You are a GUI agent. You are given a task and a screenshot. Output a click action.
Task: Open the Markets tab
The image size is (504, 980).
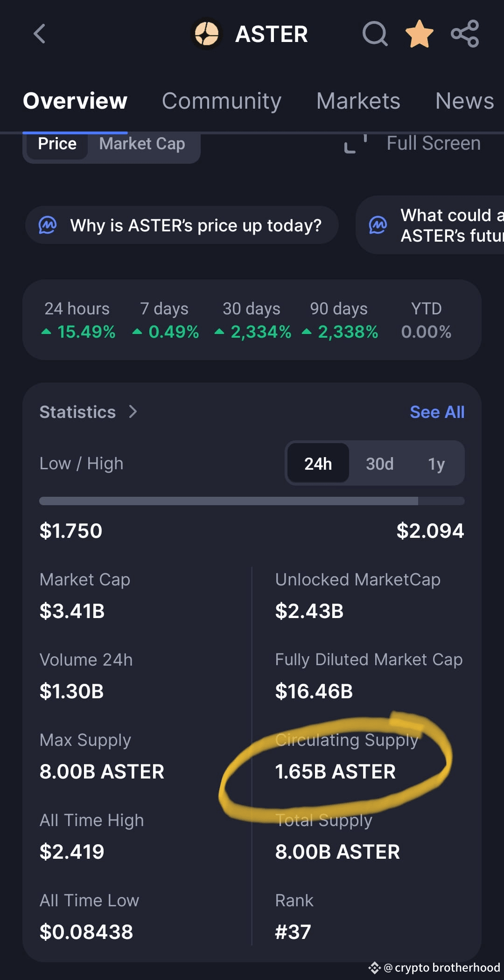[358, 101]
